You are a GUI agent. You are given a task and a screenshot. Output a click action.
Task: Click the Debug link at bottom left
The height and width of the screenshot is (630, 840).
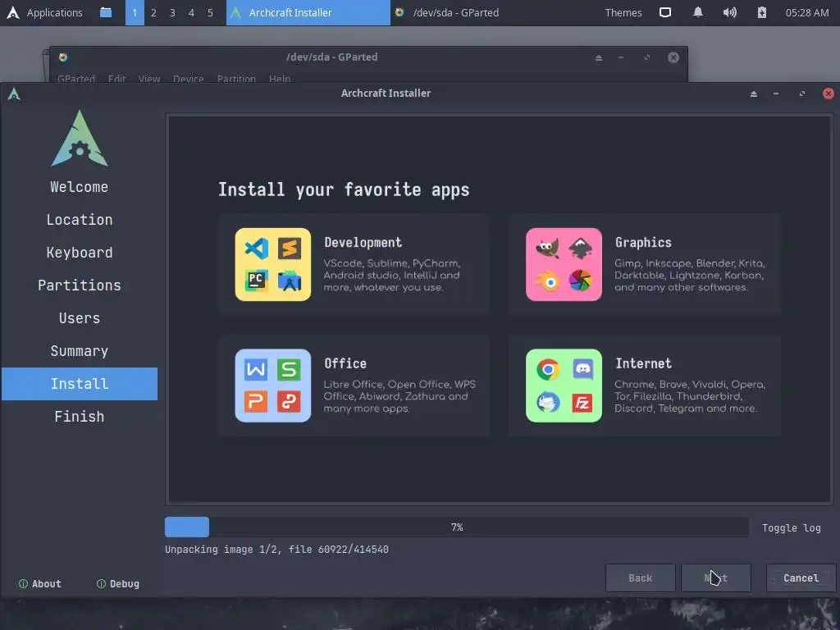pos(118,584)
